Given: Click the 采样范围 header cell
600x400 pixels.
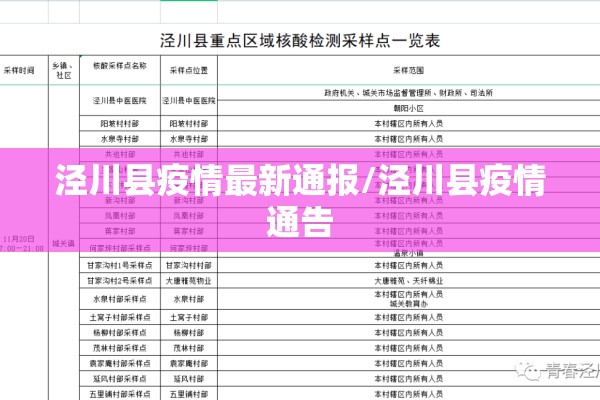Looking at the screenshot, I should click(x=409, y=70).
